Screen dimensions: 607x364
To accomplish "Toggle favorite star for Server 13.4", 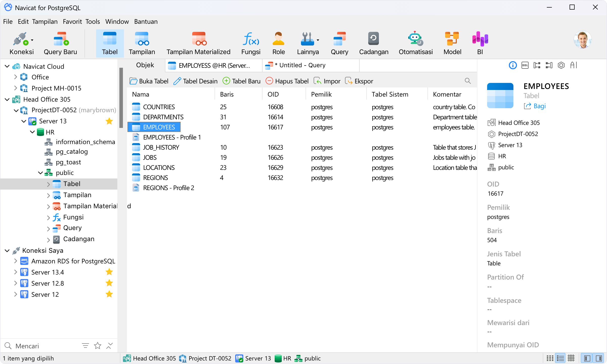I will [109, 272].
